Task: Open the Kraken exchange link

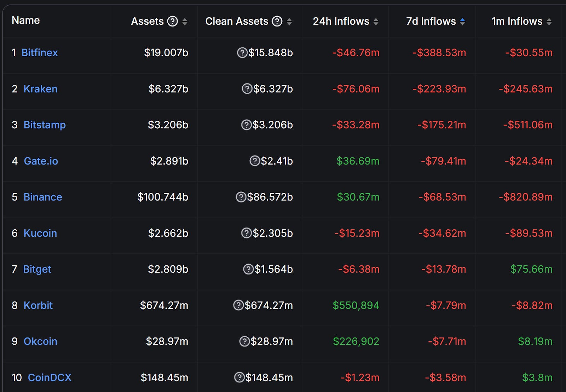Action: (x=40, y=89)
